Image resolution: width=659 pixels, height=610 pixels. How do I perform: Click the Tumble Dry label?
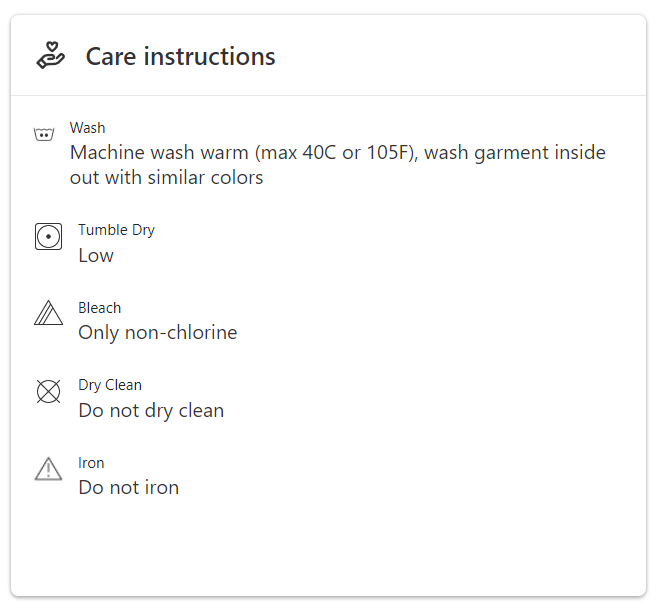coord(116,230)
